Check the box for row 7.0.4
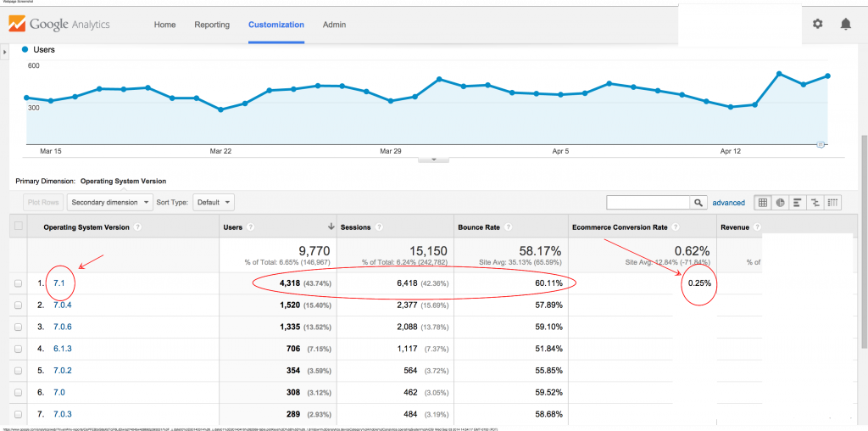Image resolution: width=868 pixels, height=431 pixels. (19, 305)
